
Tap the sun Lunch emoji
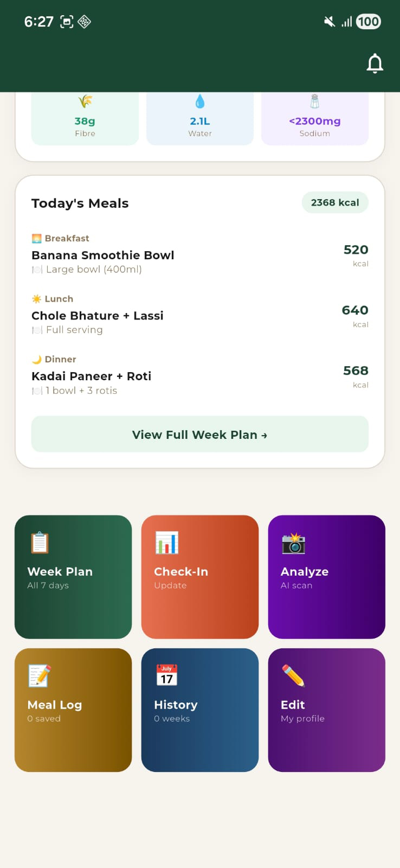point(36,298)
